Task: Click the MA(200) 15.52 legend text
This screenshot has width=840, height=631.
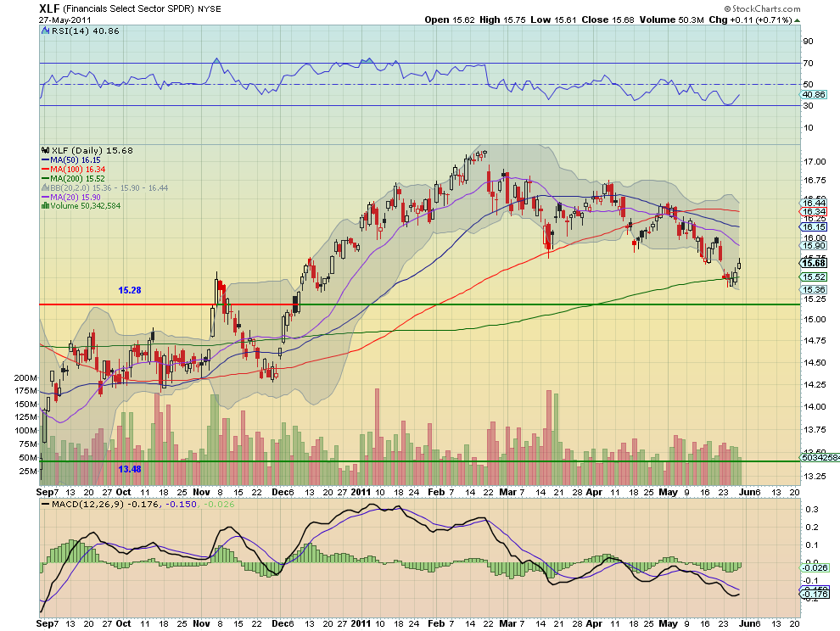Action: click(78, 178)
